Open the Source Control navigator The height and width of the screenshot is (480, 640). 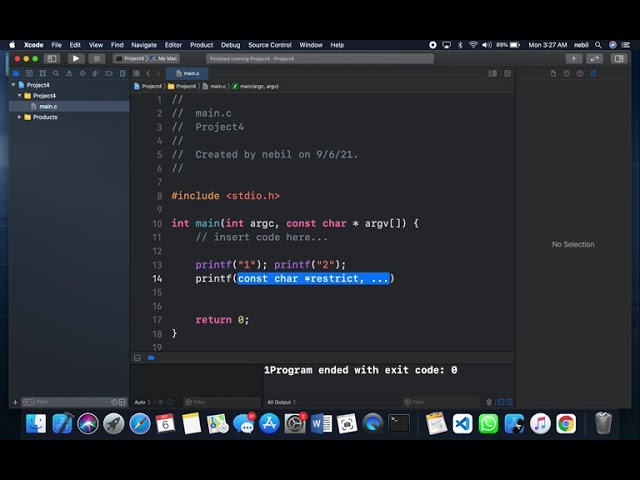[29, 73]
